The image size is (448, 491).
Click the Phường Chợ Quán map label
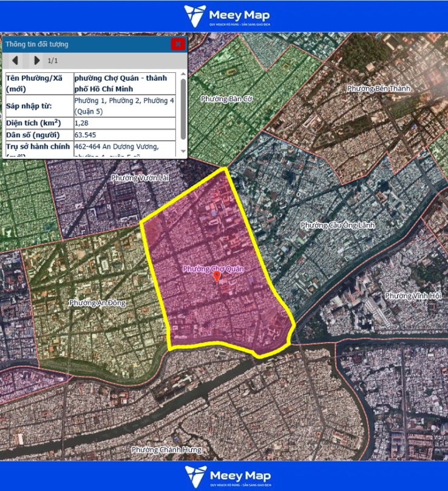click(x=213, y=268)
